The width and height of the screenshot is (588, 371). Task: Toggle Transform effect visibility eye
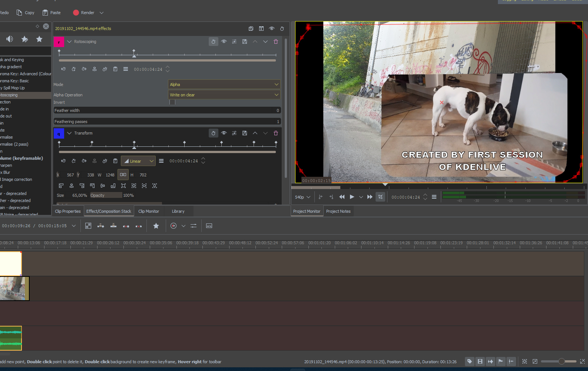point(224,133)
